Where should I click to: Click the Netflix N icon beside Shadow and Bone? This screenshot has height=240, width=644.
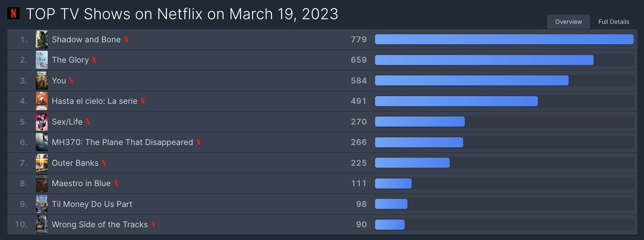126,39
